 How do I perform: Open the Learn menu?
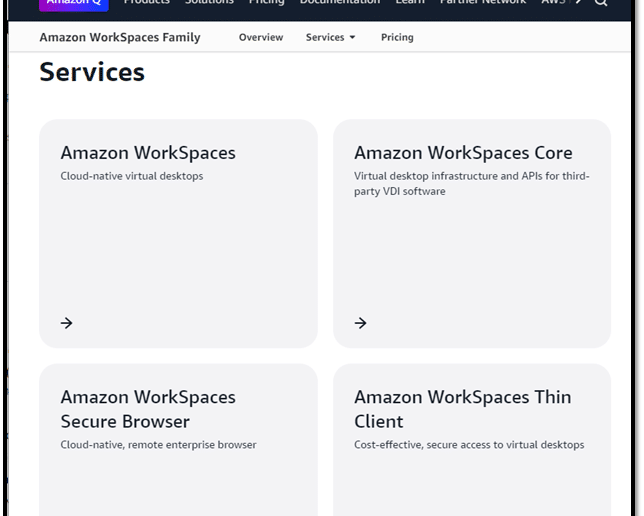tap(410, 2)
